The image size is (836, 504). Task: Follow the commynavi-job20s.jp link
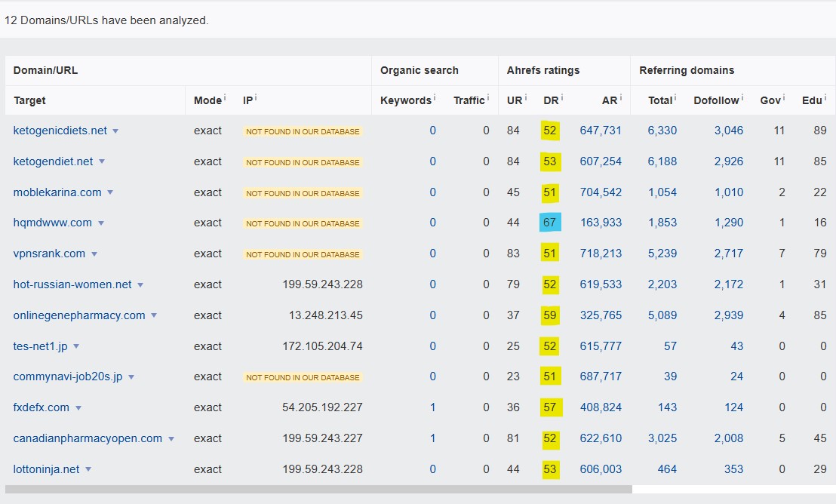click(x=68, y=377)
